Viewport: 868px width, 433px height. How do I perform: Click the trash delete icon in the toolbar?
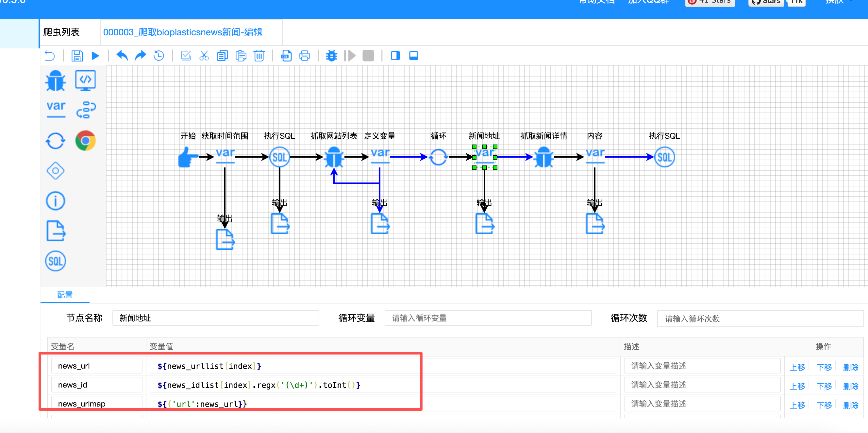[259, 56]
